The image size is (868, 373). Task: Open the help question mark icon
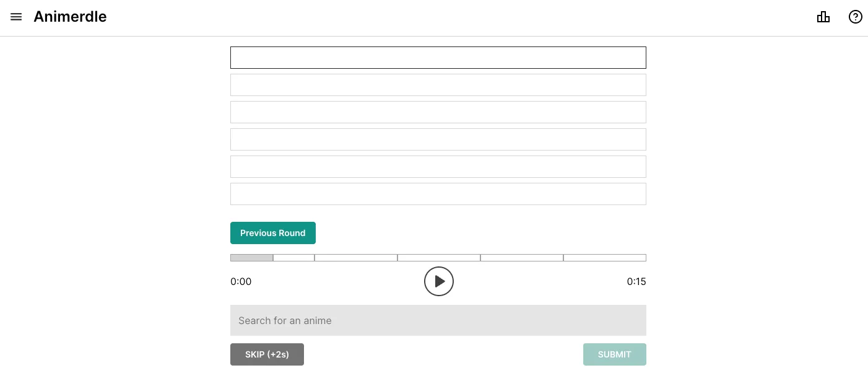point(855,17)
